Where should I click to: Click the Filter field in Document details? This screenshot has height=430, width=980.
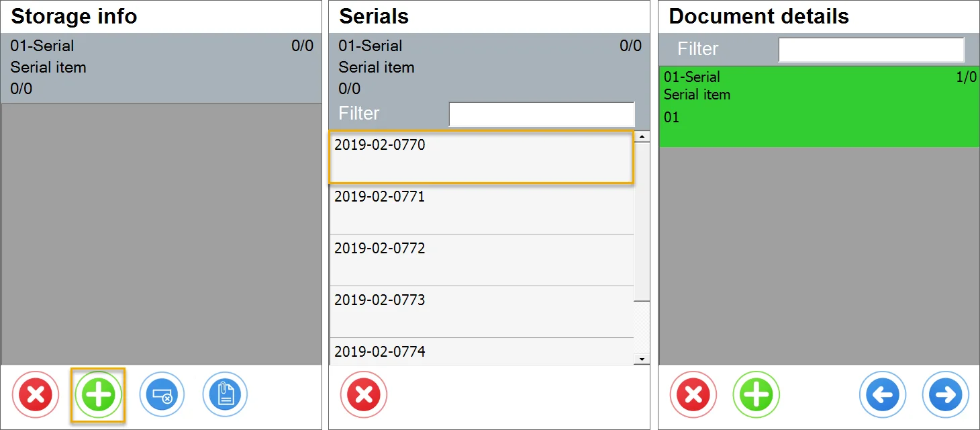coord(871,50)
